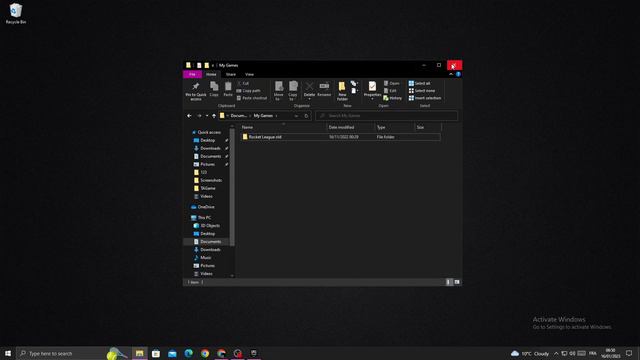Click the Copy ribbon button
This screenshot has height=360, width=640.
click(x=214, y=89)
